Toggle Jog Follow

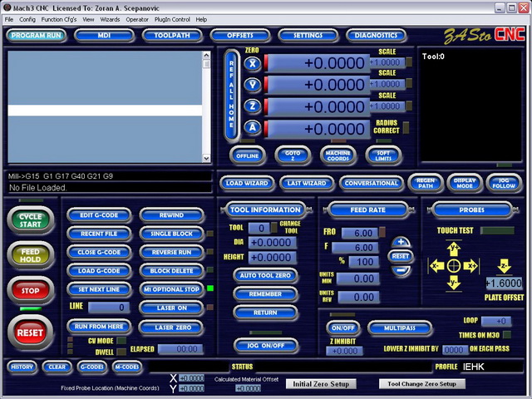[x=504, y=183]
